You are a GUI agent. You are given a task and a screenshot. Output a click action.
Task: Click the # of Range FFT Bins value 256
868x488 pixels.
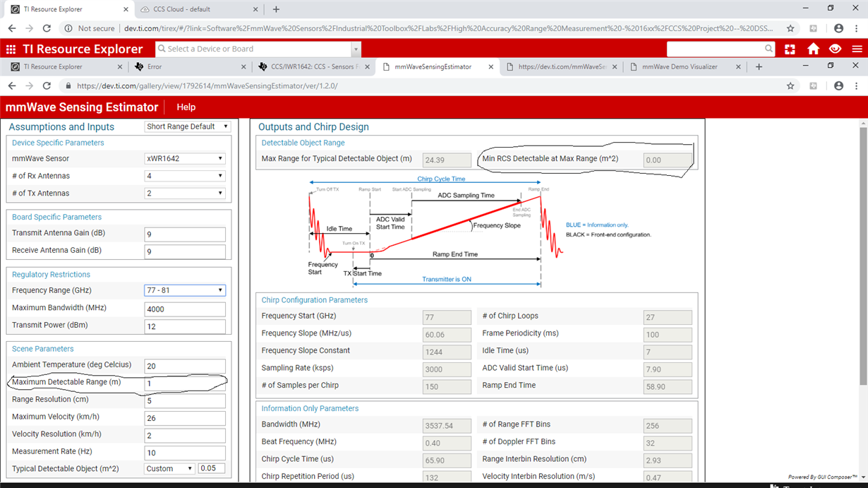[668, 426]
